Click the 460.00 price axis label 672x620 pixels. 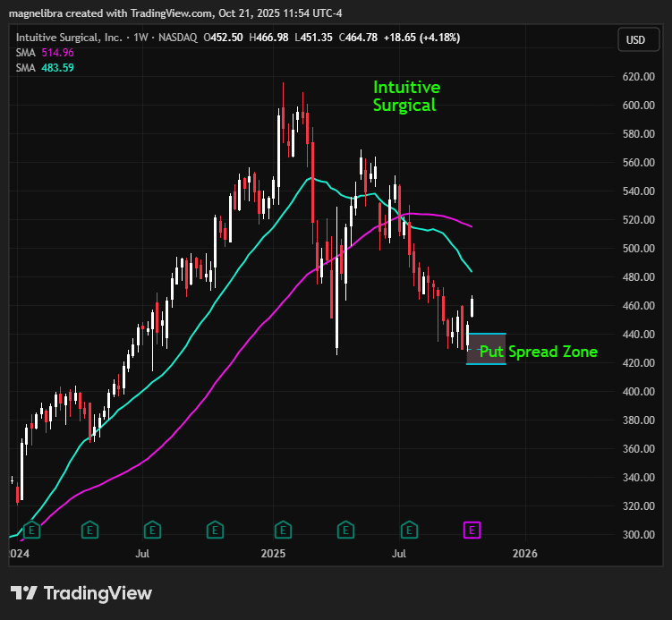coord(639,306)
